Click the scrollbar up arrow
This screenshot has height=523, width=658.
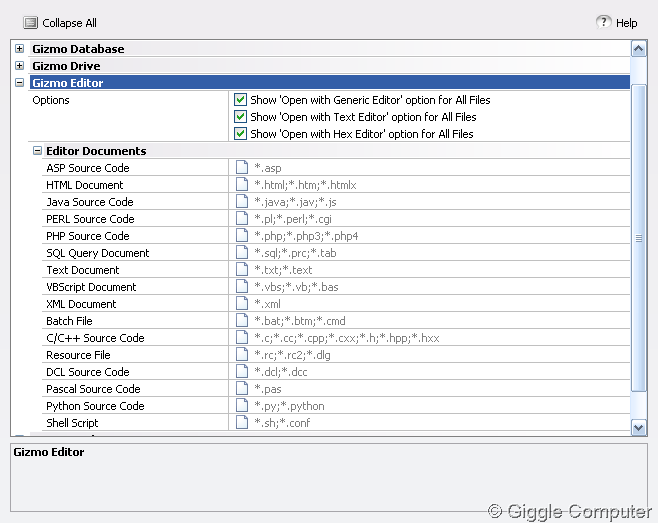click(x=639, y=49)
